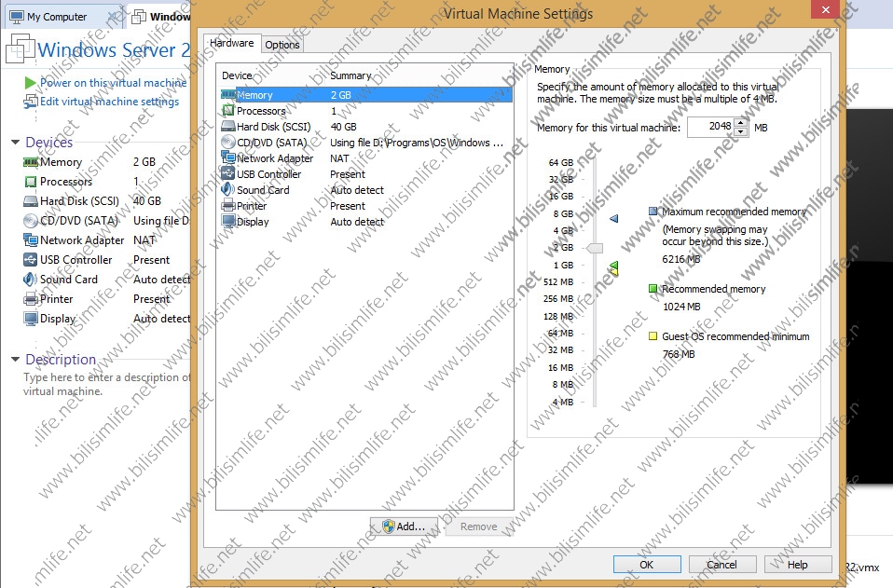Close the Virtual Machine Settings dialog
This screenshot has width=893, height=588.
click(x=826, y=9)
